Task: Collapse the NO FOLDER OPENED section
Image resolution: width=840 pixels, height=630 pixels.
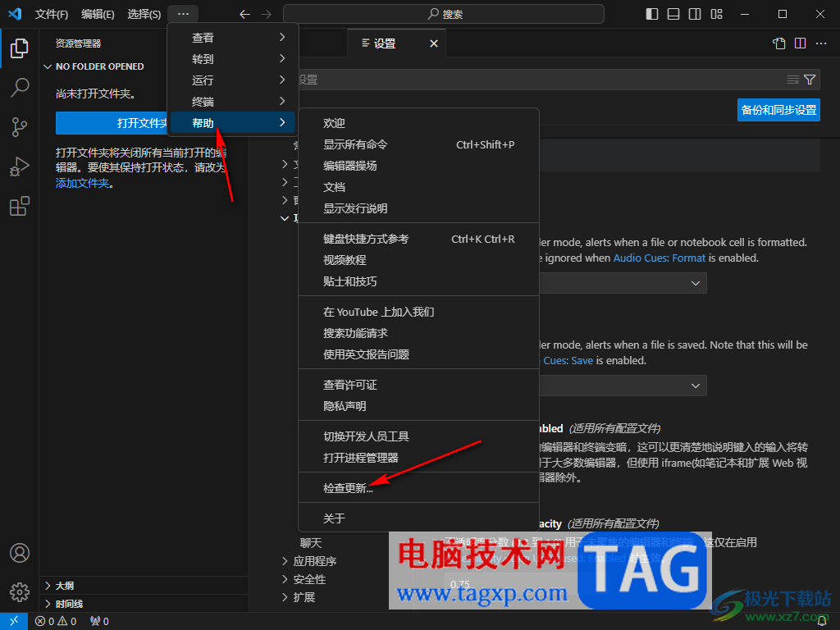Action: pyautogui.click(x=144, y=66)
